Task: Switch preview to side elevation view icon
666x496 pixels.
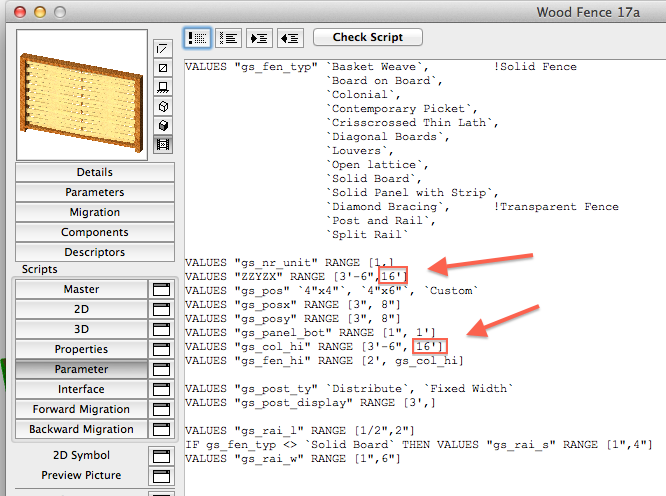Action: [x=163, y=87]
